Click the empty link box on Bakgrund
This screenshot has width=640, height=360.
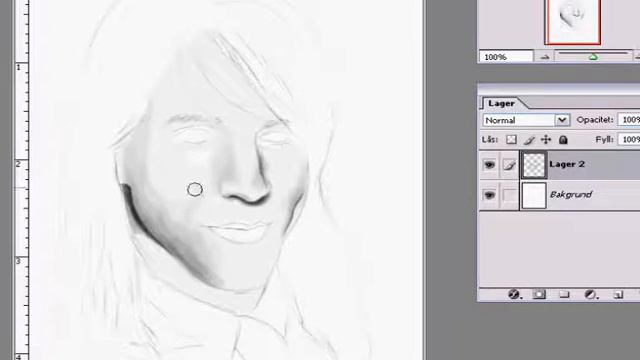(x=509, y=195)
